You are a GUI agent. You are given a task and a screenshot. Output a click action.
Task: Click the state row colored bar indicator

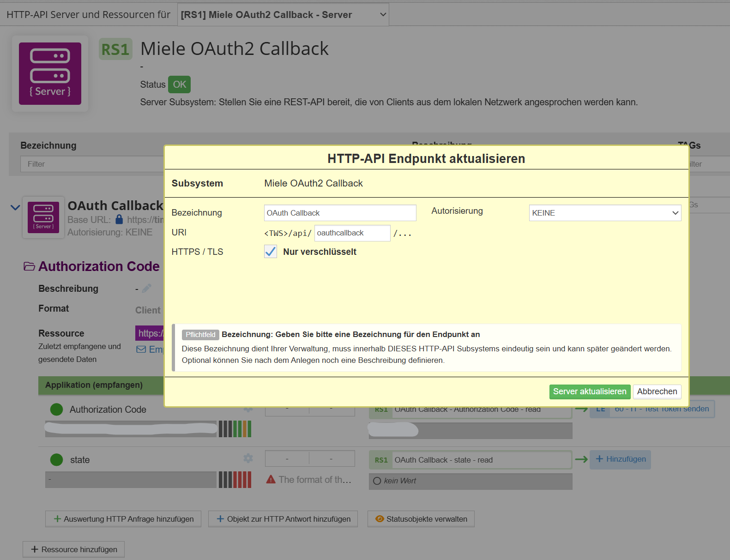235,480
